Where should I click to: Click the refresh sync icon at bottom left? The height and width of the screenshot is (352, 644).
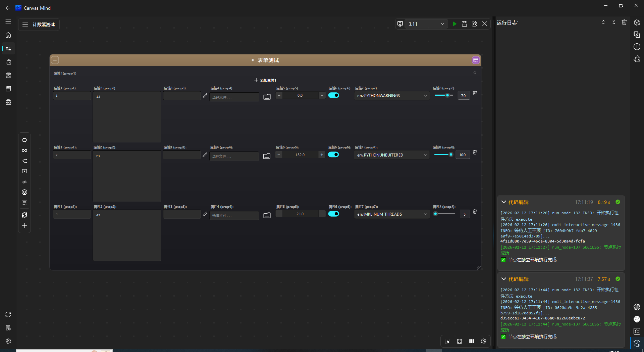click(8, 314)
